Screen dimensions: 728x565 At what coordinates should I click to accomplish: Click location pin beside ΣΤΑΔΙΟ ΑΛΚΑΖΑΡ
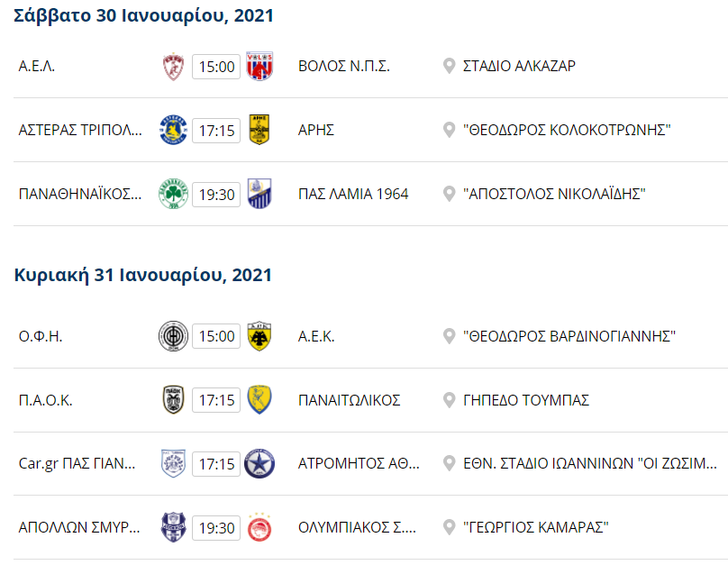pos(450,67)
